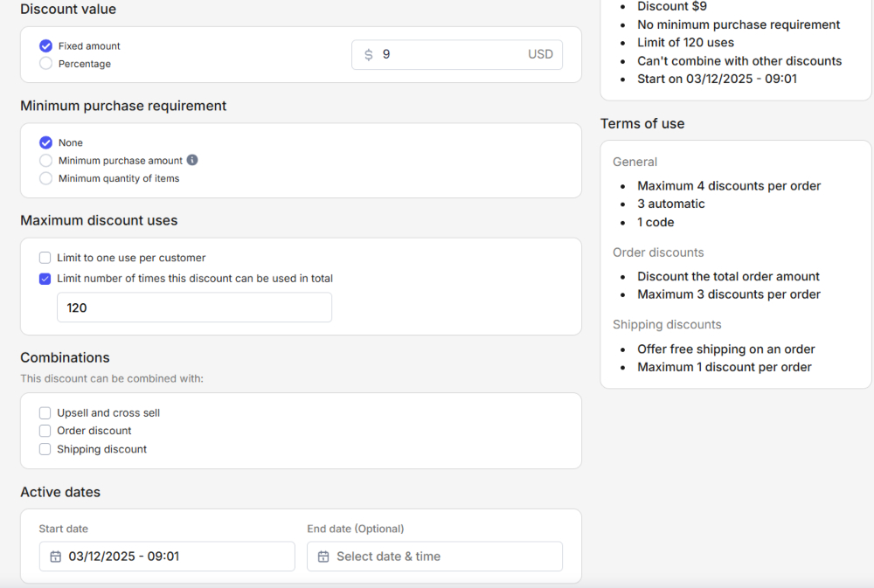Check the Order discount combination box

click(x=45, y=431)
